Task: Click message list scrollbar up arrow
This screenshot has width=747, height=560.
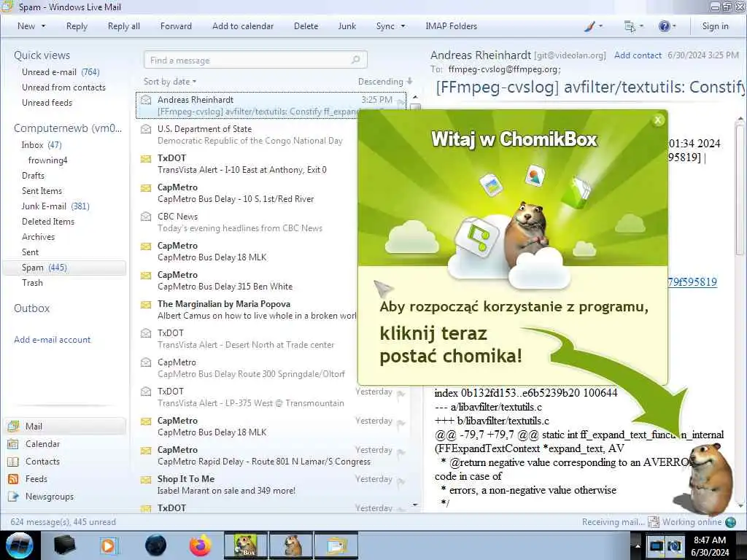Action: (415, 97)
